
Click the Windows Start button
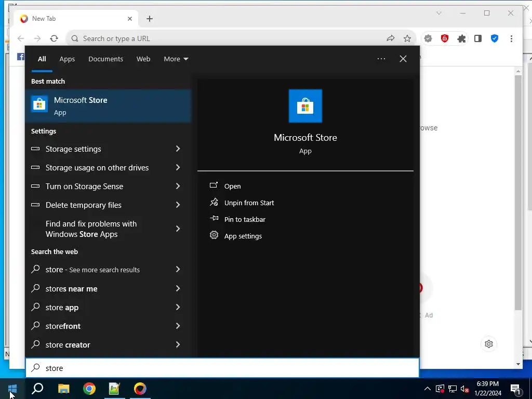12,389
